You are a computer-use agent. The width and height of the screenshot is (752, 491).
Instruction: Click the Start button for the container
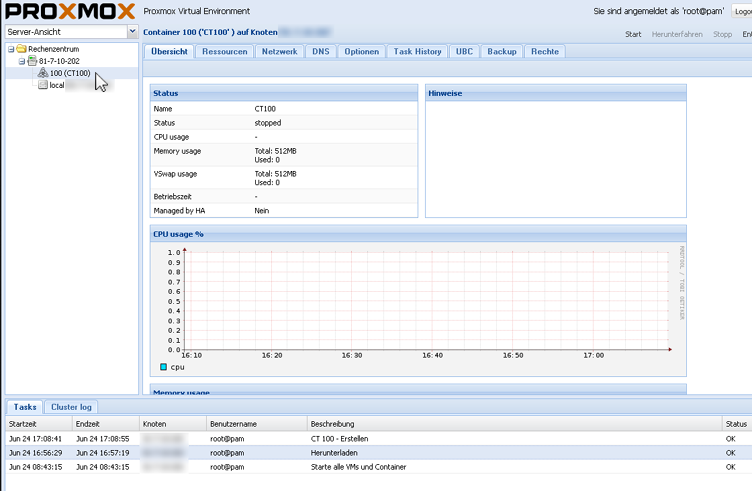[x=633, y=34]
